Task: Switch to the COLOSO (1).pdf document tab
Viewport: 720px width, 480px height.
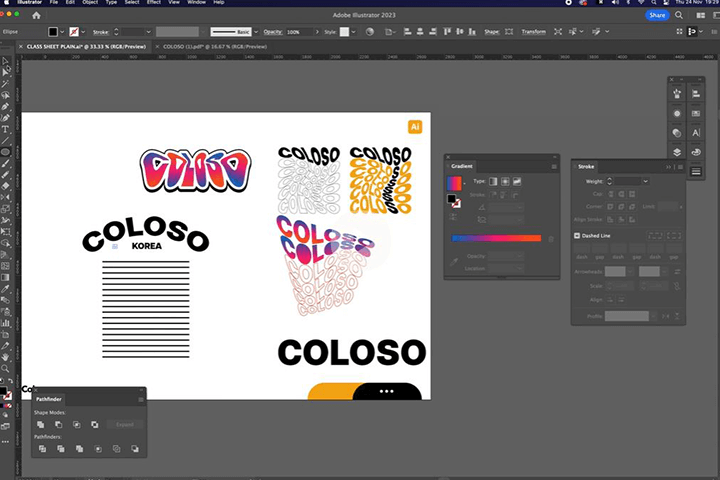Action: click(215, 46)
